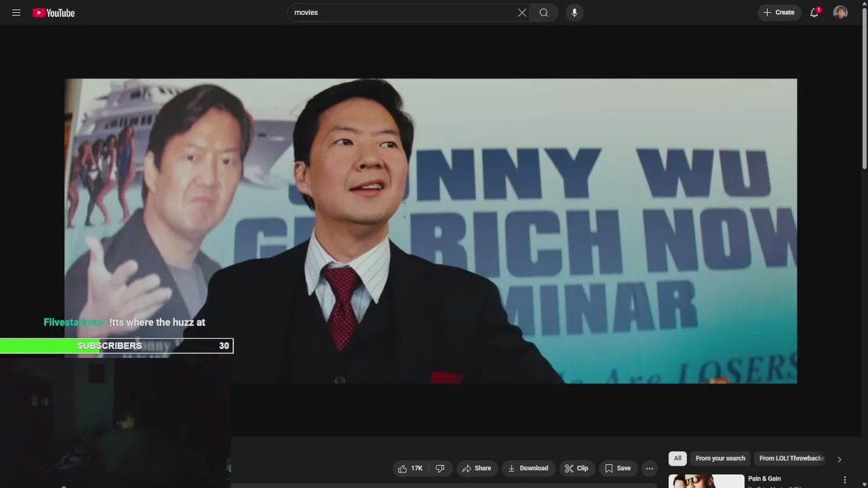Start voice search with microphone
The image size is (868, 488).
click(574, 12)
